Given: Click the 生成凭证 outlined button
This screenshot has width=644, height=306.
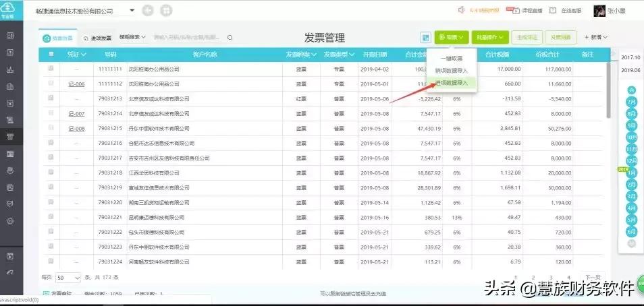Looking at the screenshot, I should 527,37.
